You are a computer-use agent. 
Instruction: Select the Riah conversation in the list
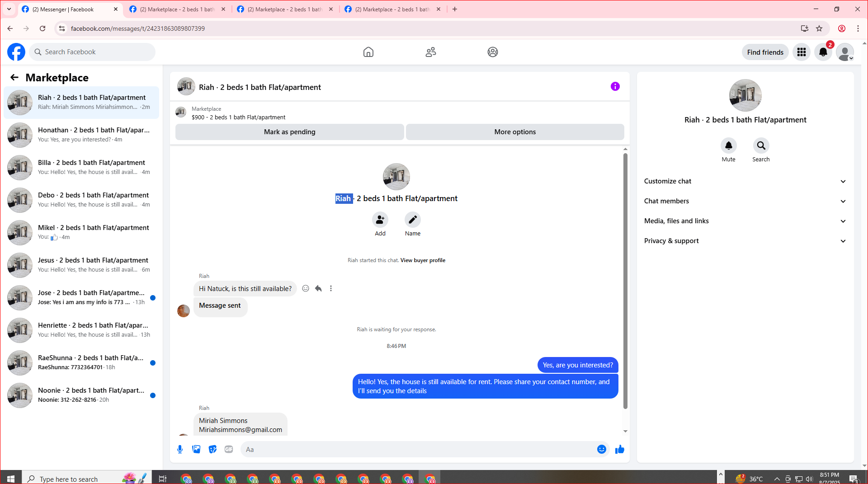click(x=81, y=103)
